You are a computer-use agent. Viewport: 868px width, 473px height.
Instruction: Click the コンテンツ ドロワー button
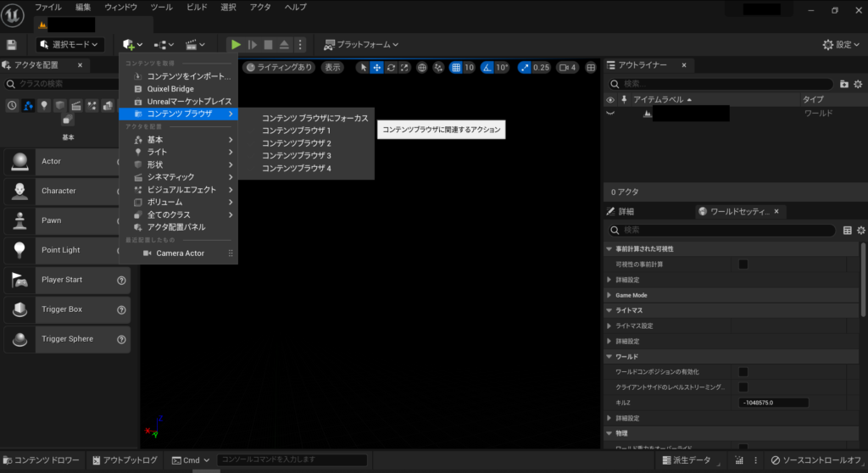point(42,460)
